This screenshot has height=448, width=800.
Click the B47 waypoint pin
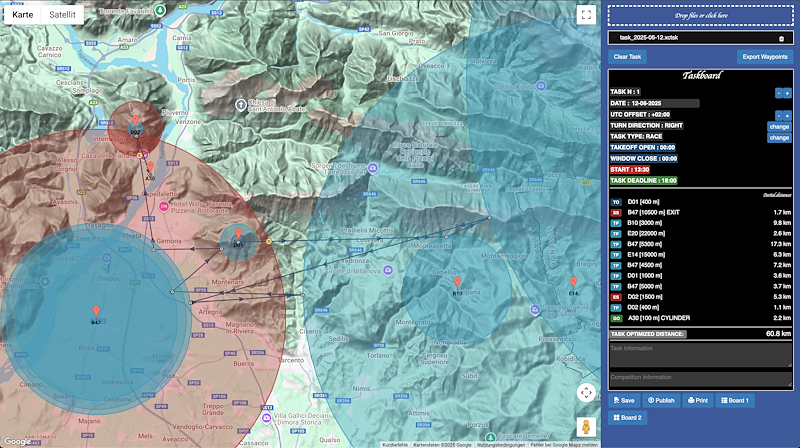[x=96, y=312]
